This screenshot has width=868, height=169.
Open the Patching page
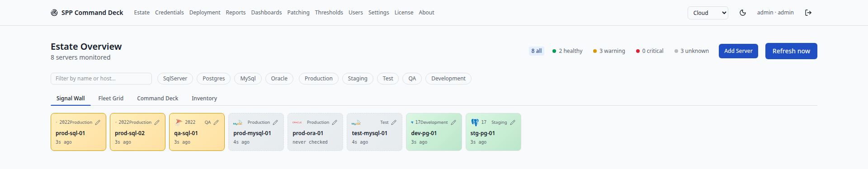pyautogui.click(x=298, y=13)
